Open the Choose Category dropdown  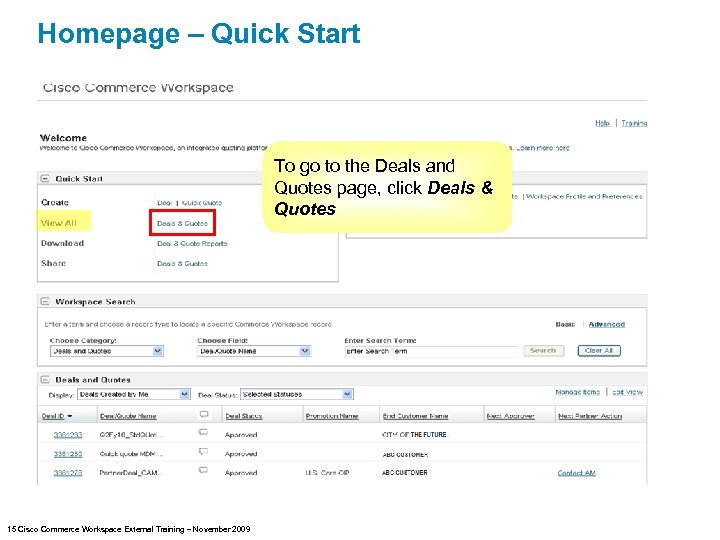pos(107,351)
